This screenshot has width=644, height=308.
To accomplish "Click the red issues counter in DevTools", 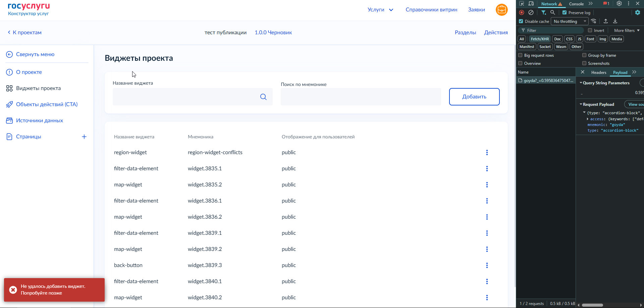I will click(606, 4).
